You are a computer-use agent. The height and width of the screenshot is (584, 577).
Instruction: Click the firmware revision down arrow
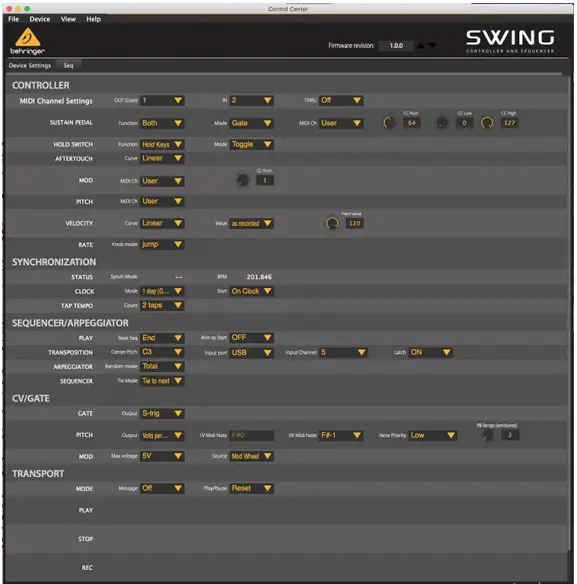432,45
